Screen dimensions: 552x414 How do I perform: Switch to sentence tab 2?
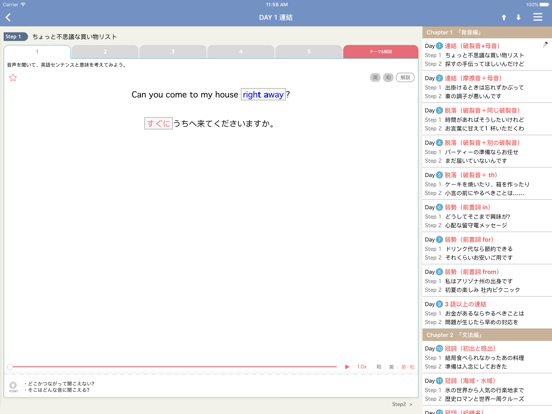105,52
